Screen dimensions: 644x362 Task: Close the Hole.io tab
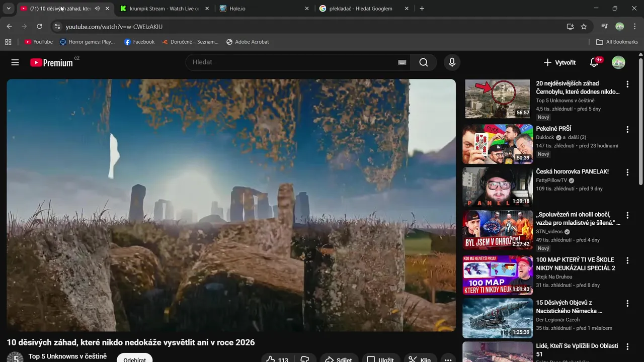[306, 9]
